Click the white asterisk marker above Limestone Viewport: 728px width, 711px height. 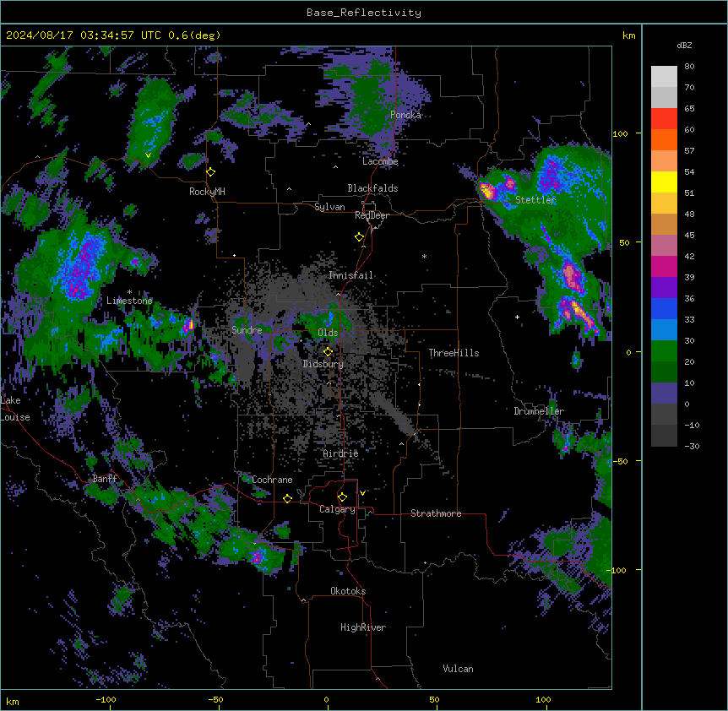pyautogui.click(x=129, y=292)
